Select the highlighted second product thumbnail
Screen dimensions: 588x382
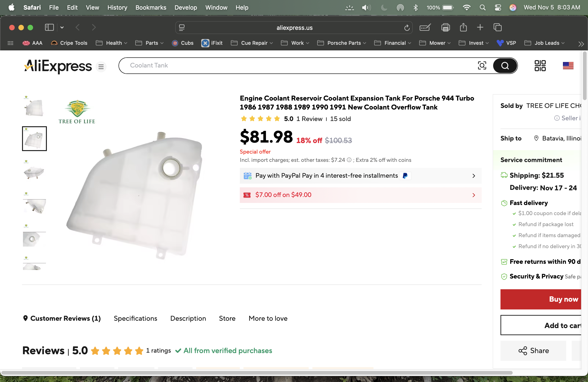click(x=34, y=138)
